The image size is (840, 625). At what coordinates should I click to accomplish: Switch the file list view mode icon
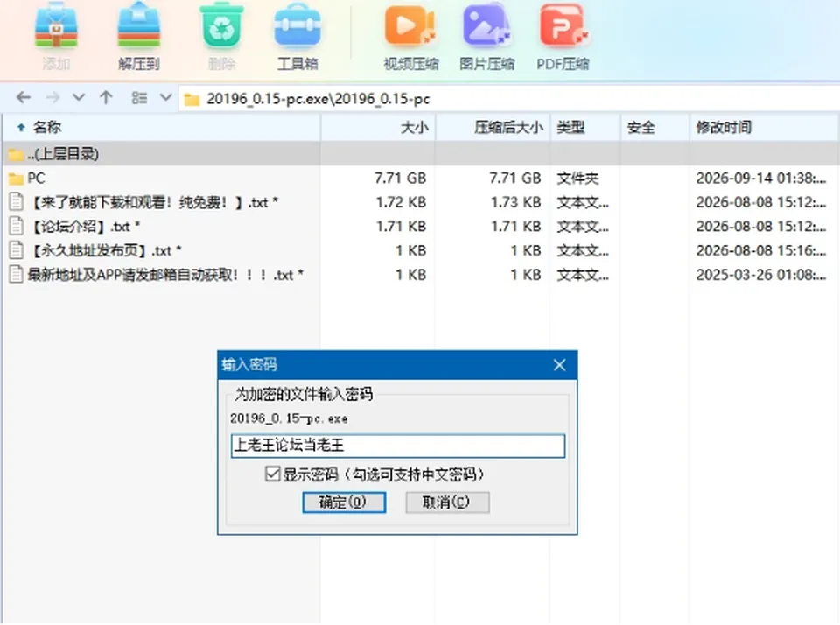tap(139, 97)
